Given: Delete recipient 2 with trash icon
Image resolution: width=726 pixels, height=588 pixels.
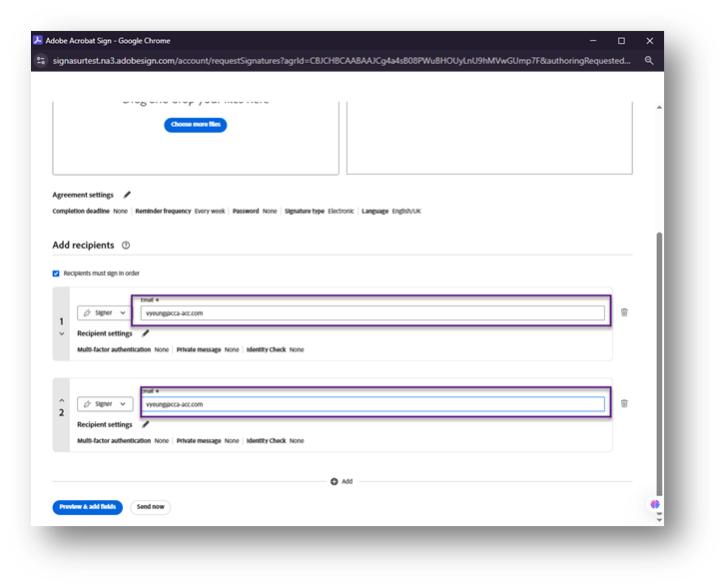Looking at the screenshot, I should pyautogui.click(x=624, y=403).
